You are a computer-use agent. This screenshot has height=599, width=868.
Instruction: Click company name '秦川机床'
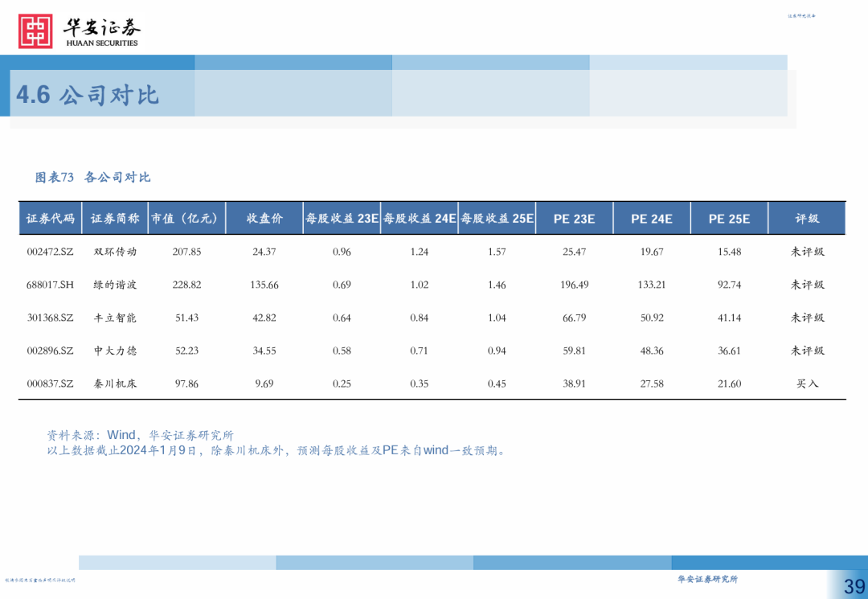(115, 384)
